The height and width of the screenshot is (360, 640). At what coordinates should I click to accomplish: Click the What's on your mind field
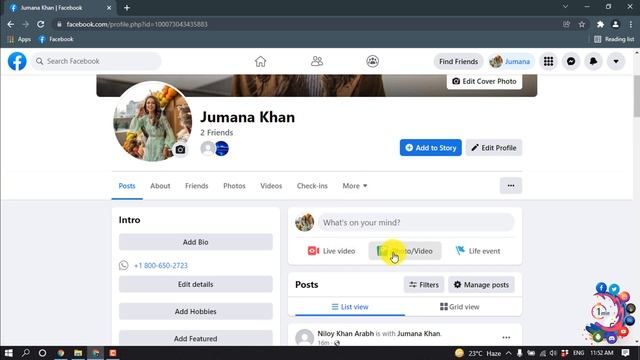(416, 222)
